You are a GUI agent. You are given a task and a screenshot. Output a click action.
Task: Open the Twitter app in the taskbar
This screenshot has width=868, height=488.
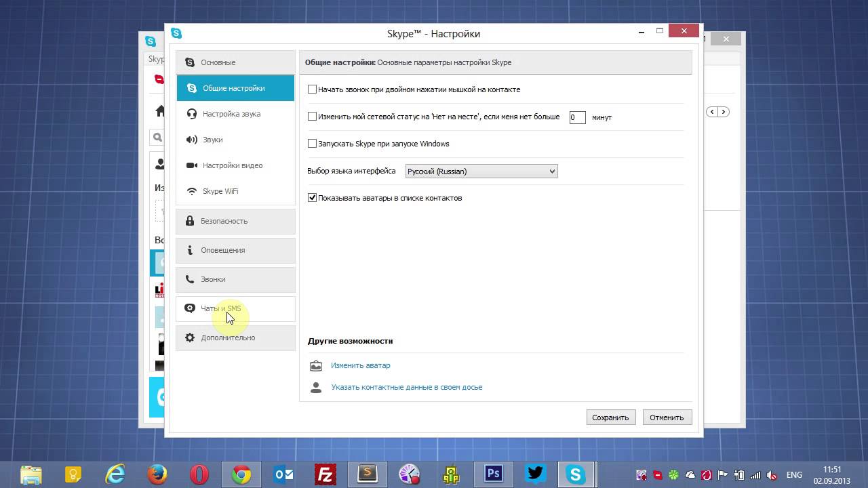pos(536,474)
